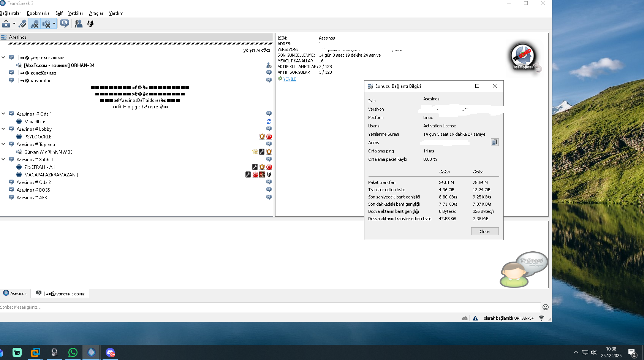The image size is (644, 360).
Task: Select the Asesinos server row in tree
Action: pyautogui.click(x=136, y=37)
